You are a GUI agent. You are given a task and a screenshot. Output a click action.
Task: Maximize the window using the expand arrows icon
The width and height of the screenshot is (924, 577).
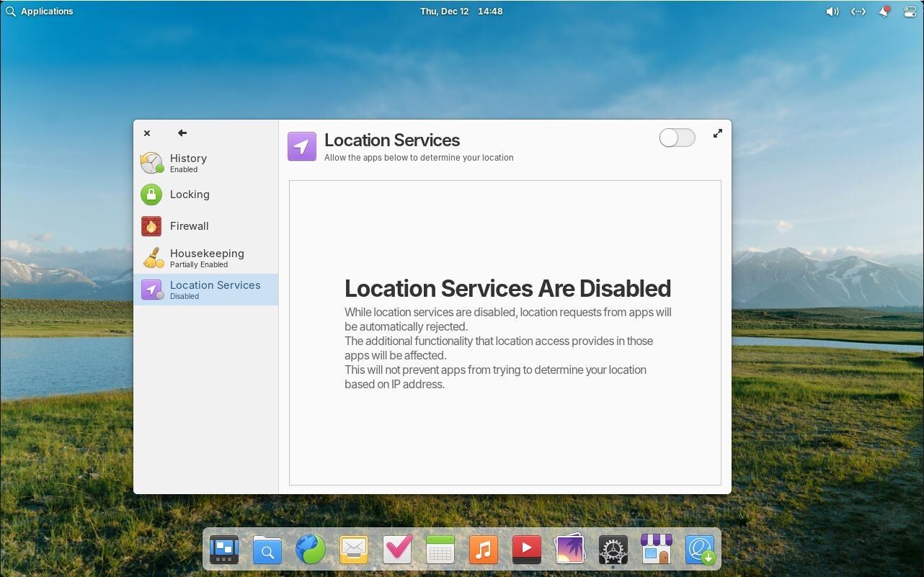click(718, 133)
